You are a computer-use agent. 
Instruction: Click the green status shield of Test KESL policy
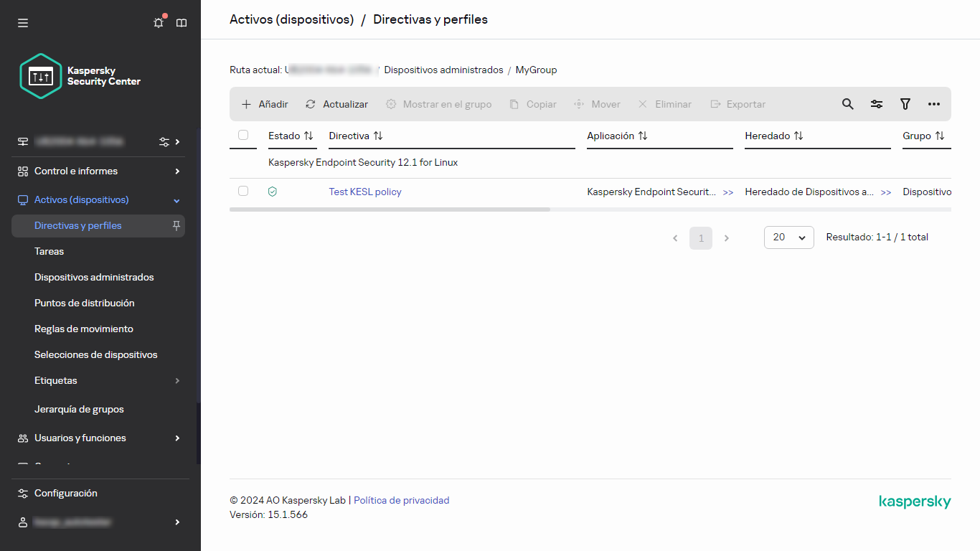pos(273,192)
